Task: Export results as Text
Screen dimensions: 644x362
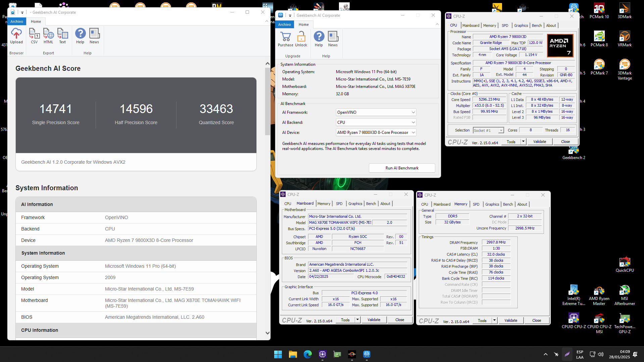Action: click(x=62, y=36)
